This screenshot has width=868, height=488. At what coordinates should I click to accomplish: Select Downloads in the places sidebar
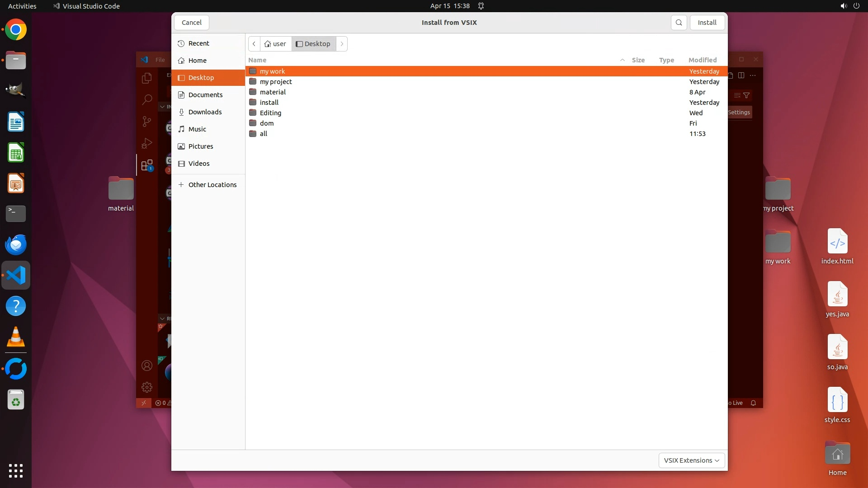[205, 112]
